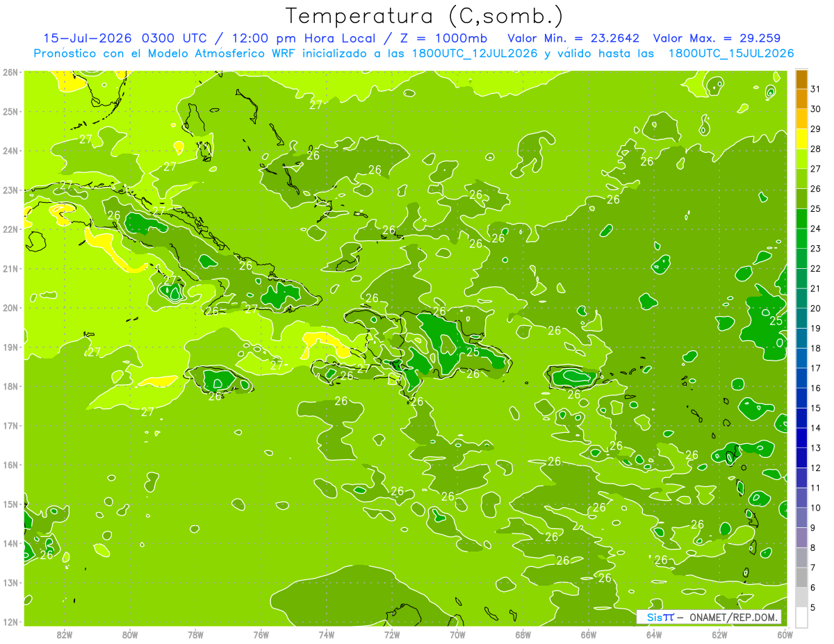
Task: Click the 72W longitude axis label
Action: point(392,634)
